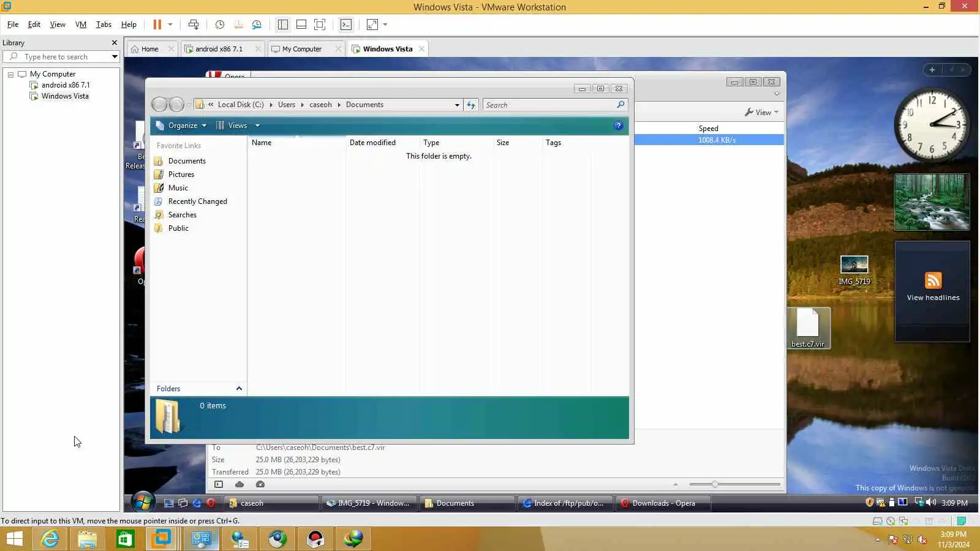The image size is (980, 551).
Task: Click the blue Help icon in Explorer
Action: (619, 126)
